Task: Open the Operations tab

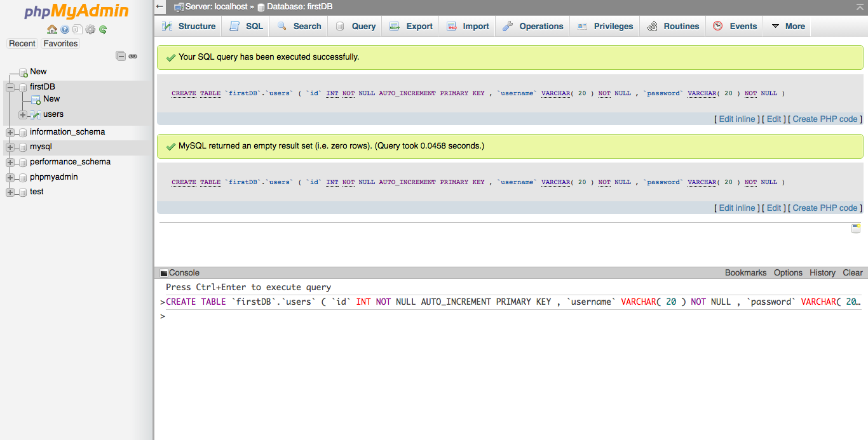Action: click(532, 26)
